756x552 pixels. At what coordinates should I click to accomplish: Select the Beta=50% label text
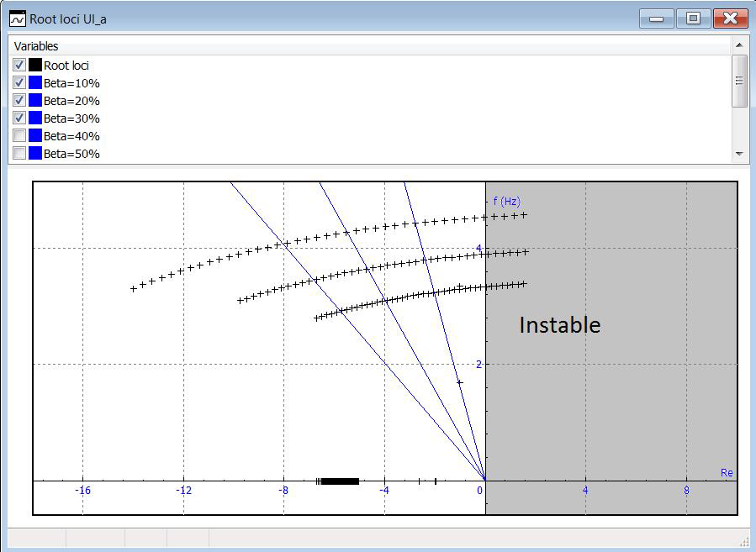71,154
